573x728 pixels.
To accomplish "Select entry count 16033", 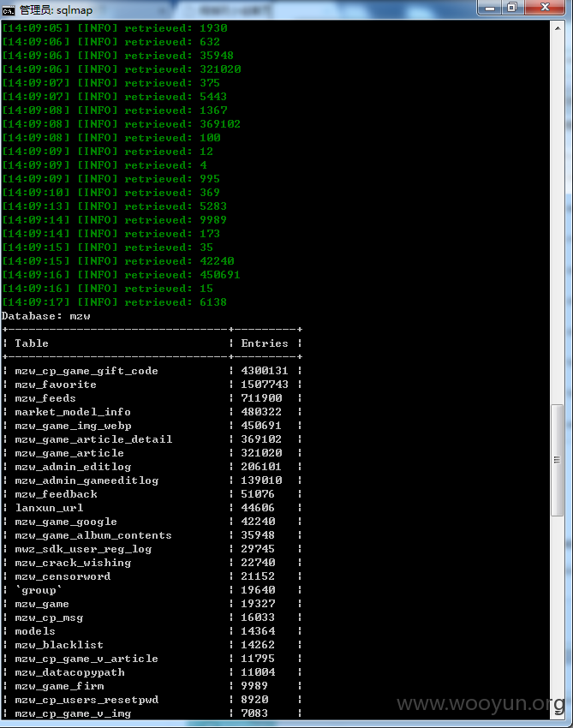I will pyautogui.click(x=258, y=618).
